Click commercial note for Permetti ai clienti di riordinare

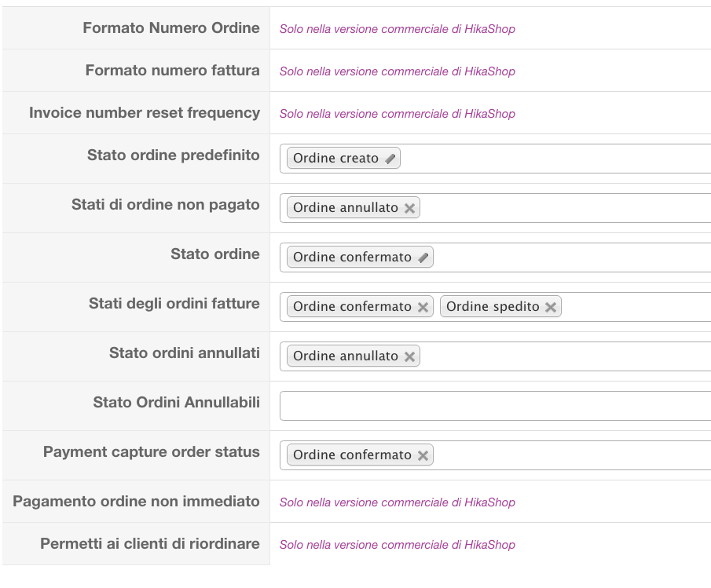(x=397, y=545)
